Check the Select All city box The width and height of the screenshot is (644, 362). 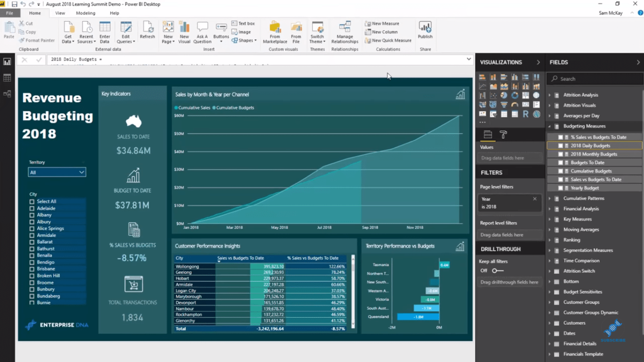coord(32,202)
